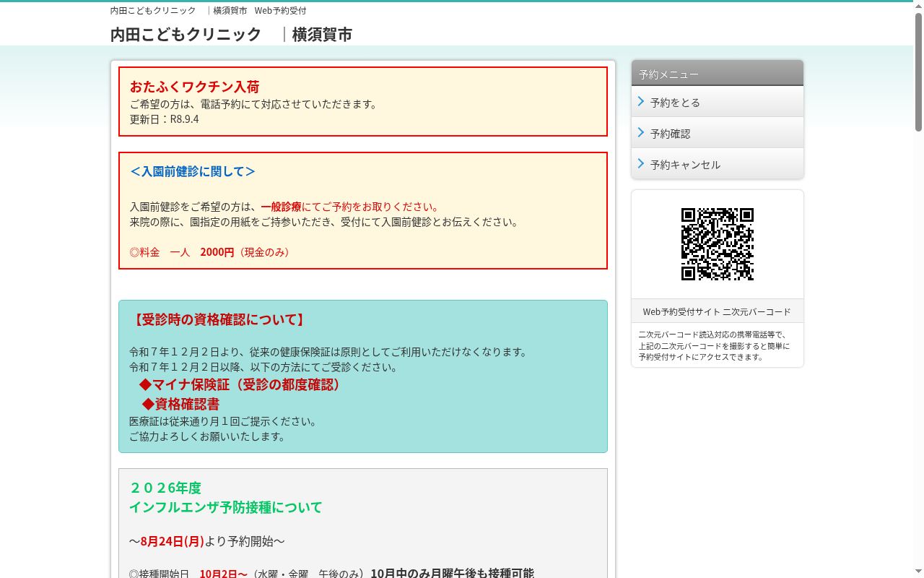Click the QR code image
The height and width of the screenshot is (578, 924).
718,244
